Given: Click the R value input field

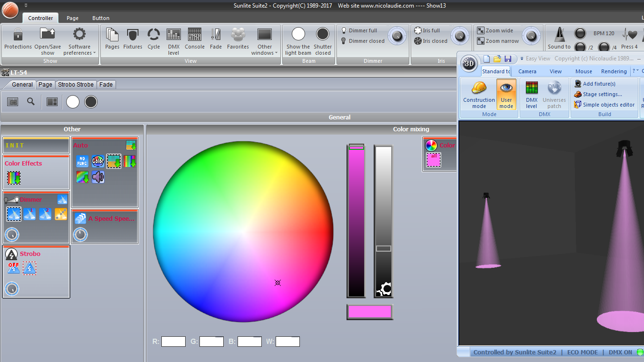Looking at the screenshot, I should pos(173,342).
